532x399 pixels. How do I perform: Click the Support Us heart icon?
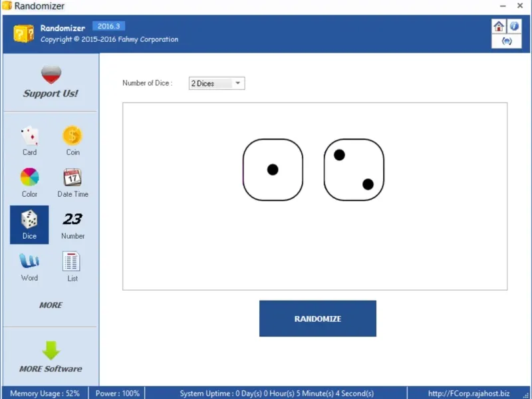(x=51, y=74)
